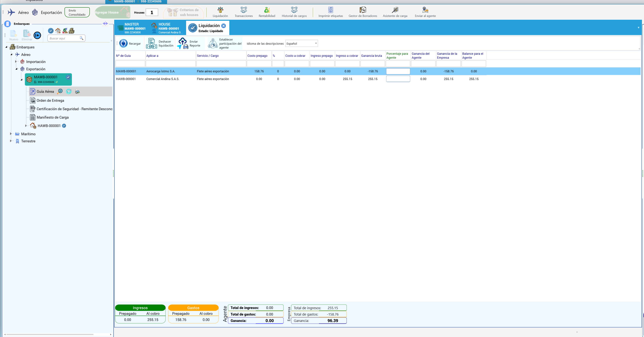Collapse the Aéreo tree node
Viewport: 644px width, 337px height.
11,54
